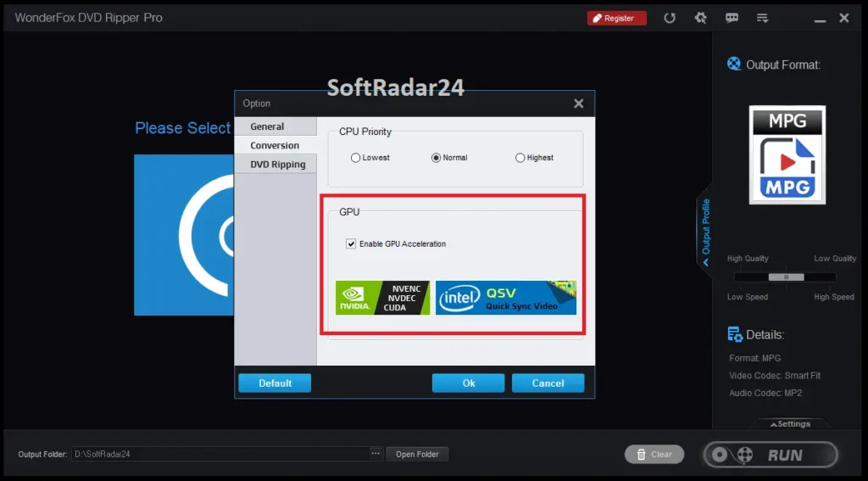The width and height of the screenshot is (868, 481).
Task: Toggle Enable GPU Acceleration checkbox
Action: click(351, 243)
